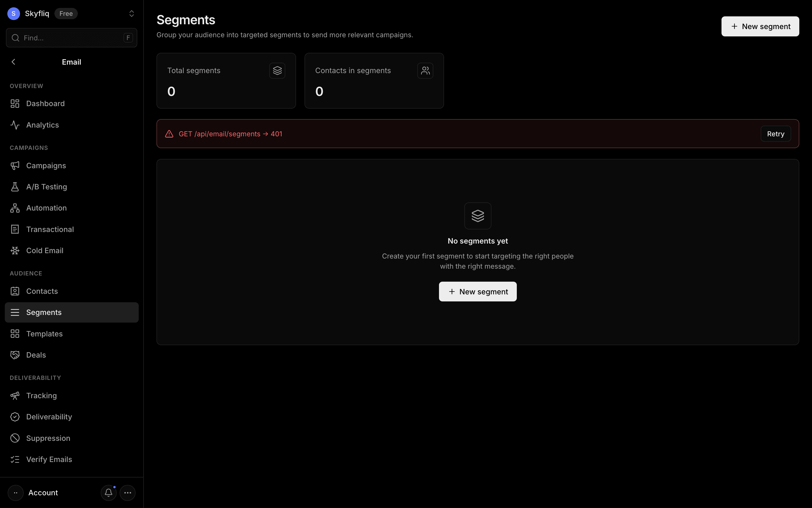This screenshot has height=508, width=812.
Task: Click the Free plan badge
Action: pyautogui.click(x=66, y=14)
